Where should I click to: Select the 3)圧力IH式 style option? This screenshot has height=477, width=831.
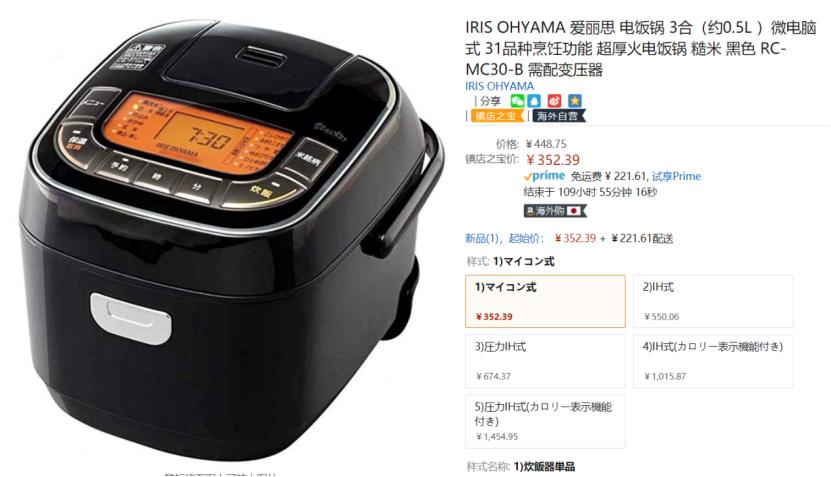coord(545,361)
